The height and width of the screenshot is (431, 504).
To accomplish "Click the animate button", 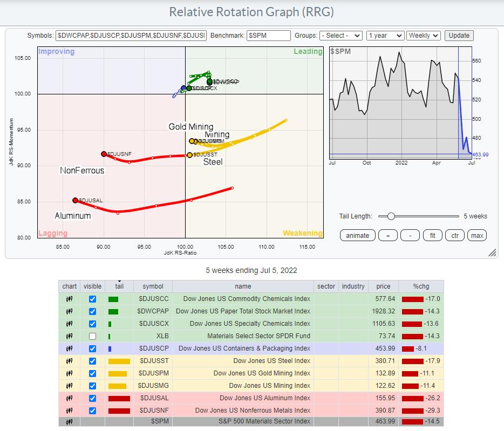I will [357, 235].
